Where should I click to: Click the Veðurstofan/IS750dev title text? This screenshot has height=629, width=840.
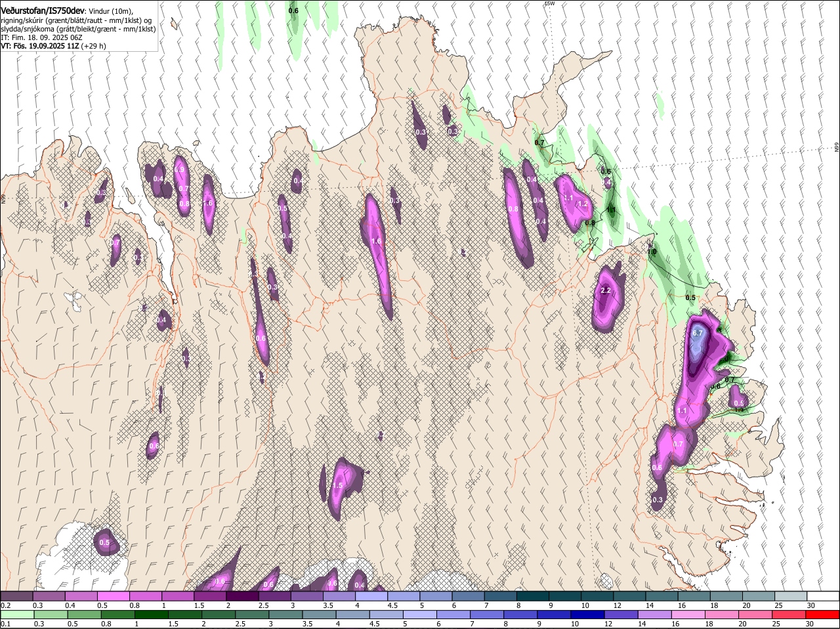click(x=43, y=10)
